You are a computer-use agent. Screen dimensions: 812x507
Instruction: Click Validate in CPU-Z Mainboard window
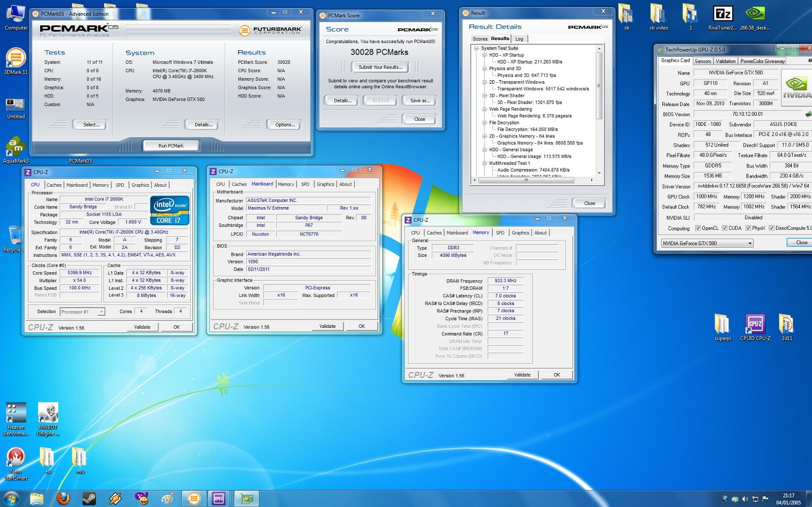pos(327,326)
